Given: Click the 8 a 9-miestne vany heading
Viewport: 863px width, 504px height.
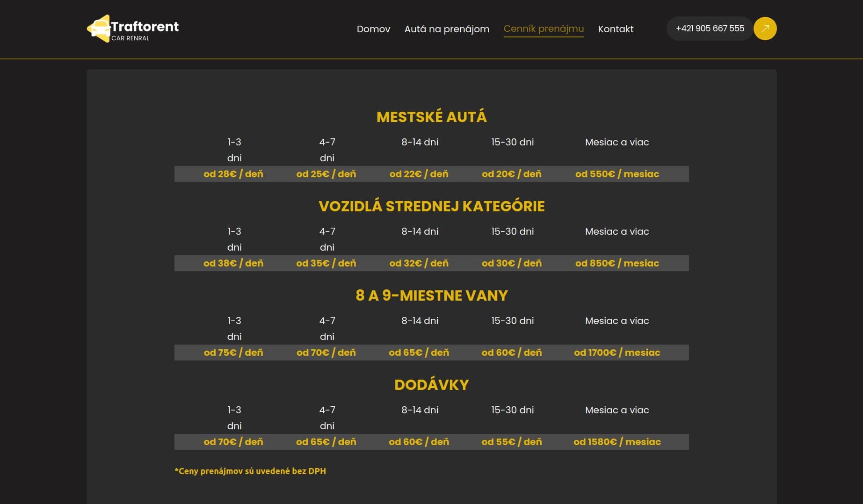Looking at the screenshot, I should 431,295.
